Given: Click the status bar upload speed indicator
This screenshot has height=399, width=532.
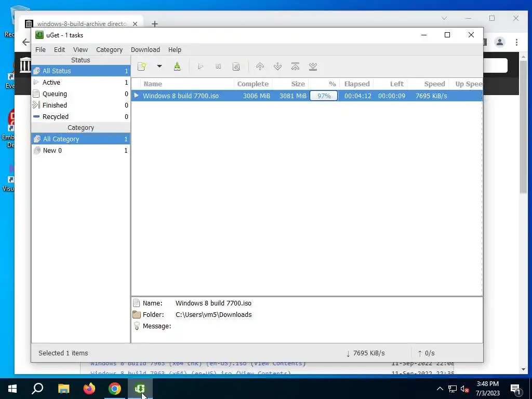Looking at the screenshot, I should point(426,353).
